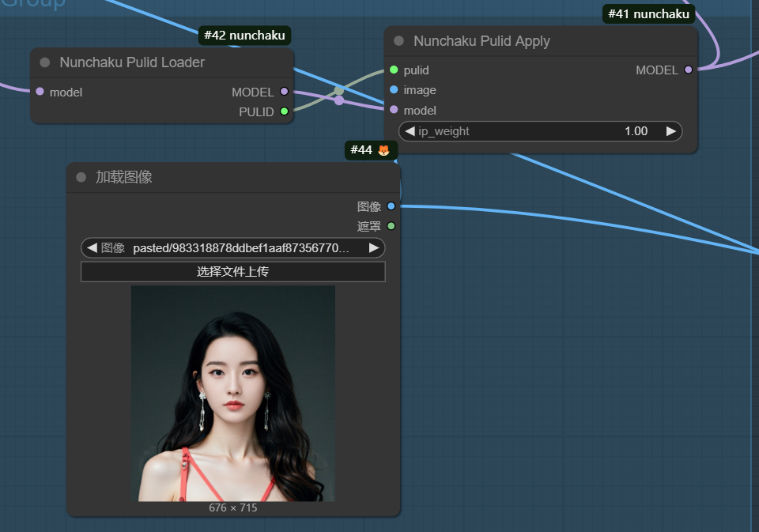
Task: Collapse the Nunchaku Pulid Loader node dot
Action: pyautogui.click(x=44, y=62)
